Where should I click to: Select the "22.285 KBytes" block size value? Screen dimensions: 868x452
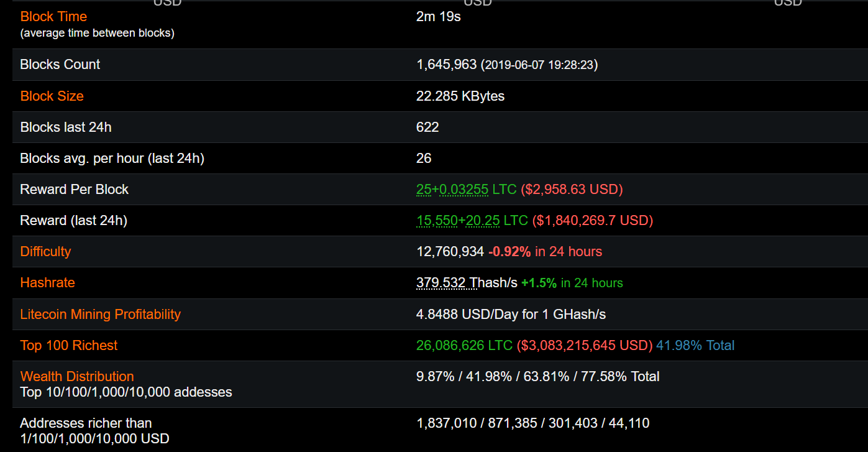pyautogui.click(x=460, y=96)
